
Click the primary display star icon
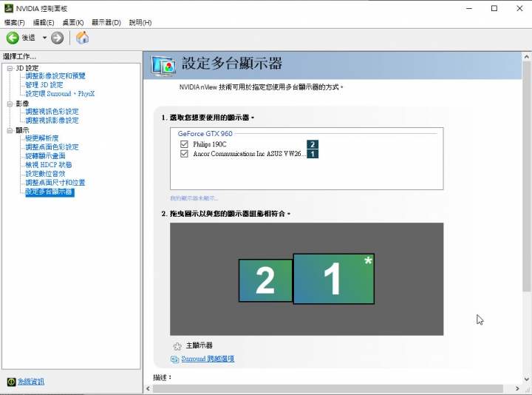[177, 346]
